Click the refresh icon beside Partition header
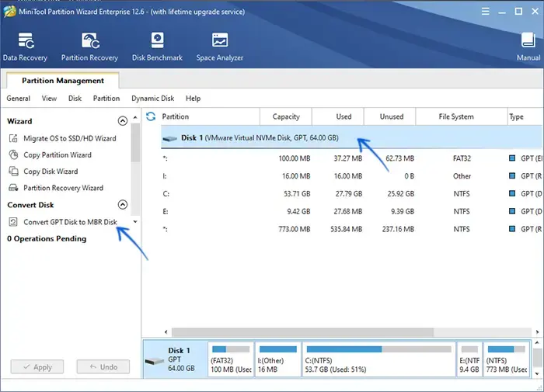The width and height of the screenshot is (544, 392). [x=151, y=116]
